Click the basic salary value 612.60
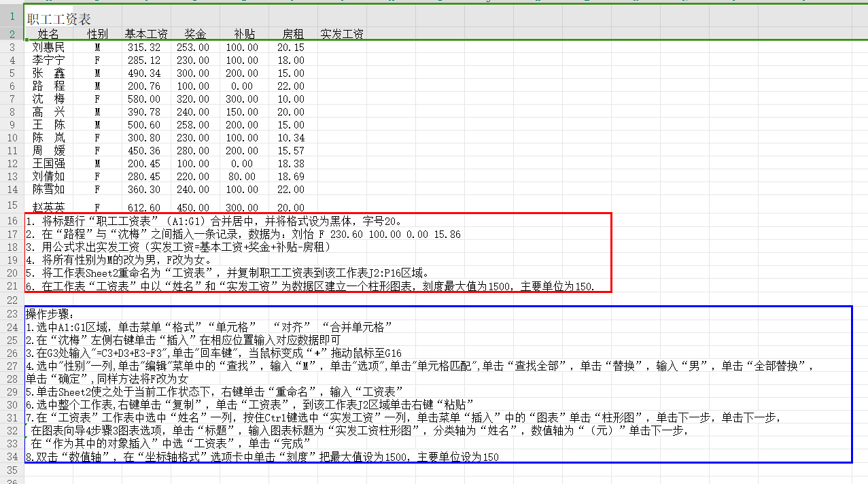Viewport: 868px width, 484px height. (x=144, y=207)
